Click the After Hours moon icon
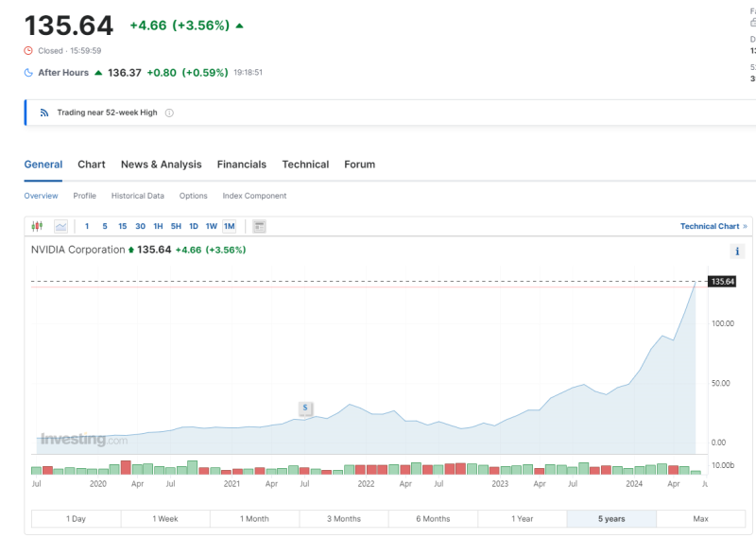The width and height of the screenshot is (756, 538). coord(28,73)
